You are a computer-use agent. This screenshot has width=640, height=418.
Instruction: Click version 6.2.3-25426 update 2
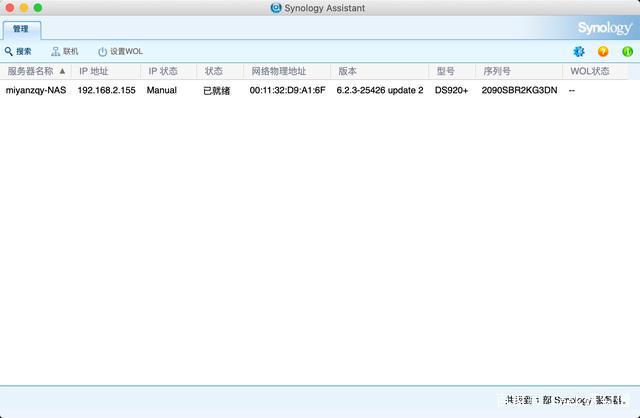[x=380, y=90]
